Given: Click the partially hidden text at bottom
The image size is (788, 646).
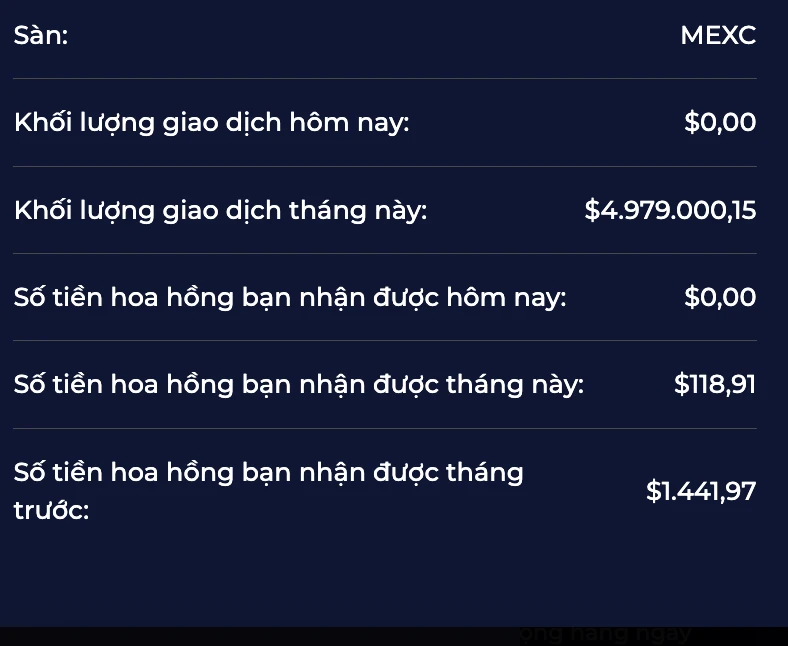Looking at the screenshot, I should pyautogui.click(x=605, y=633).
